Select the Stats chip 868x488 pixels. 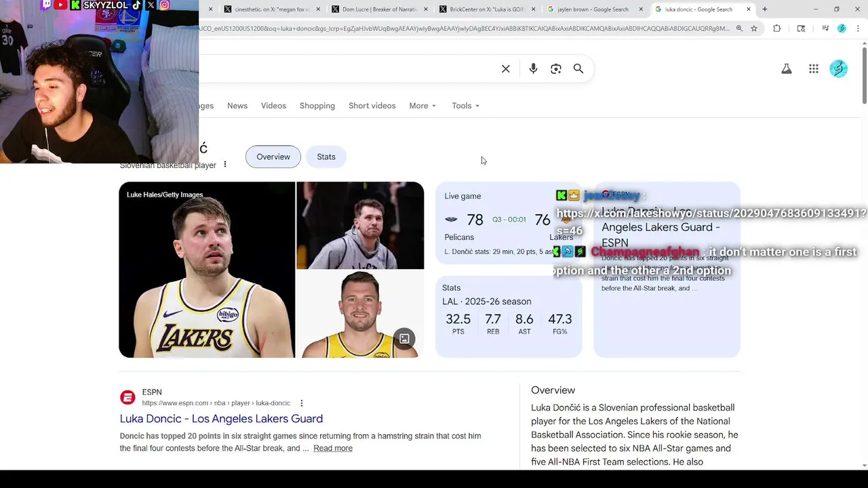point(326,157)
